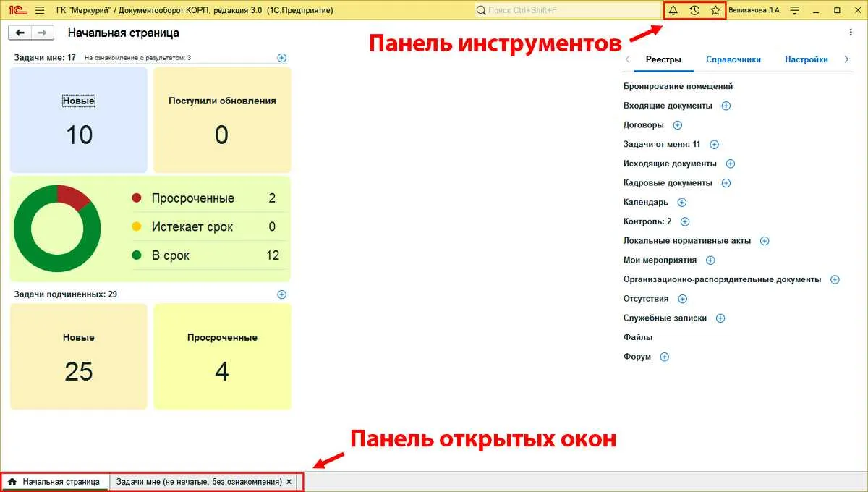Open Мои мероприятия link
The width and height of the screenshot is (868, 492).
(x=660, y=260)
